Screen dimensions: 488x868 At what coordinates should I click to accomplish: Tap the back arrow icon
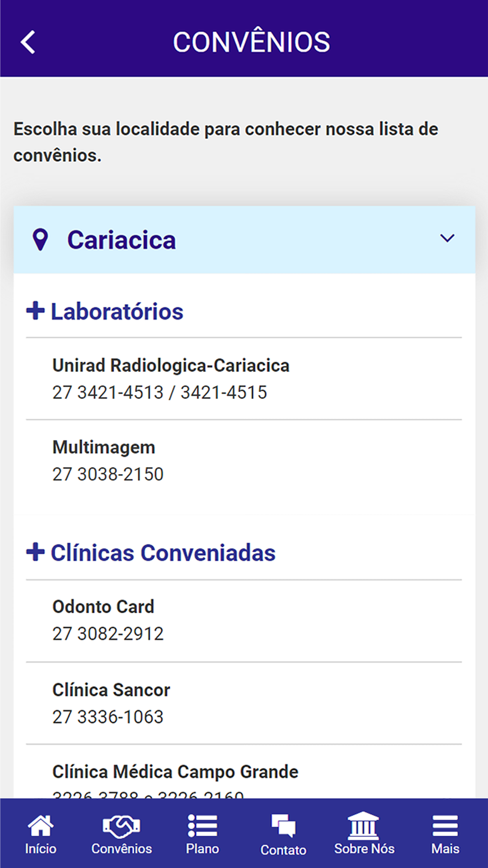tap(28, 42)
